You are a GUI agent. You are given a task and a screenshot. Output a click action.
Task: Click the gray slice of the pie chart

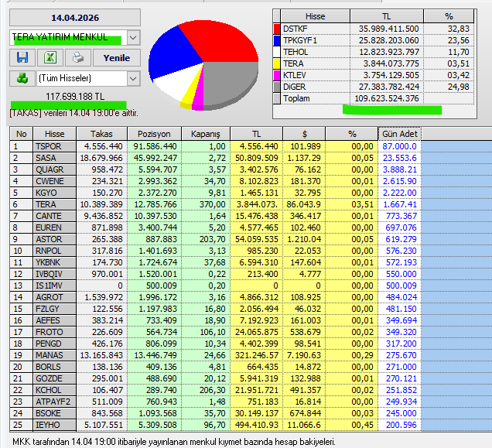(x=232, y=84)
